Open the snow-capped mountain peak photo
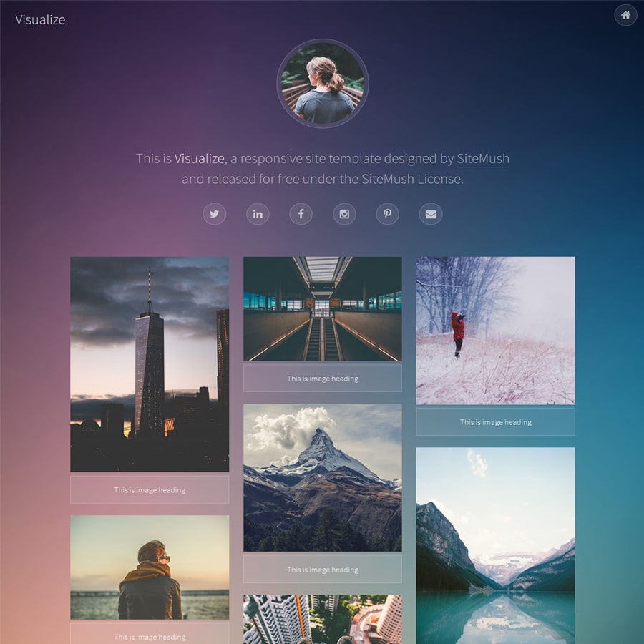Screen dimensions: 644x644 pyautogui.click(x=322, y=477)
